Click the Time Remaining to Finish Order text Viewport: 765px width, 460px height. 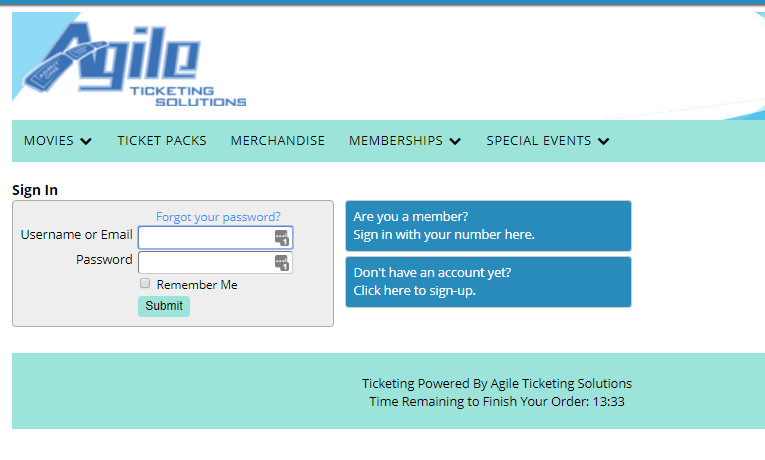pyautogui.click(x=497, y=401)
